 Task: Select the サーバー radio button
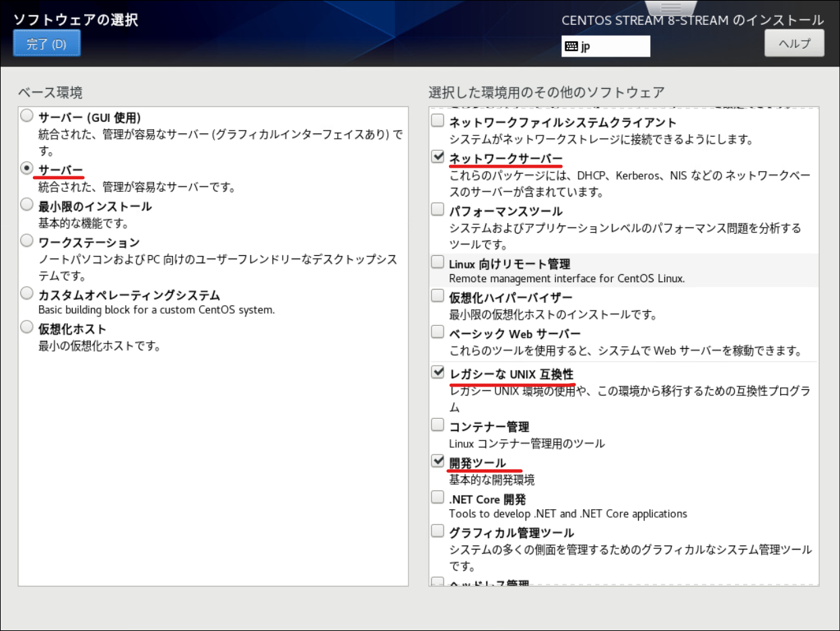click(x=27, y=168)
